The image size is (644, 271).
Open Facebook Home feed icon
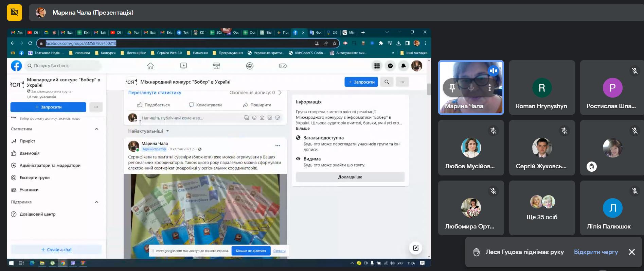pos(150,66)
